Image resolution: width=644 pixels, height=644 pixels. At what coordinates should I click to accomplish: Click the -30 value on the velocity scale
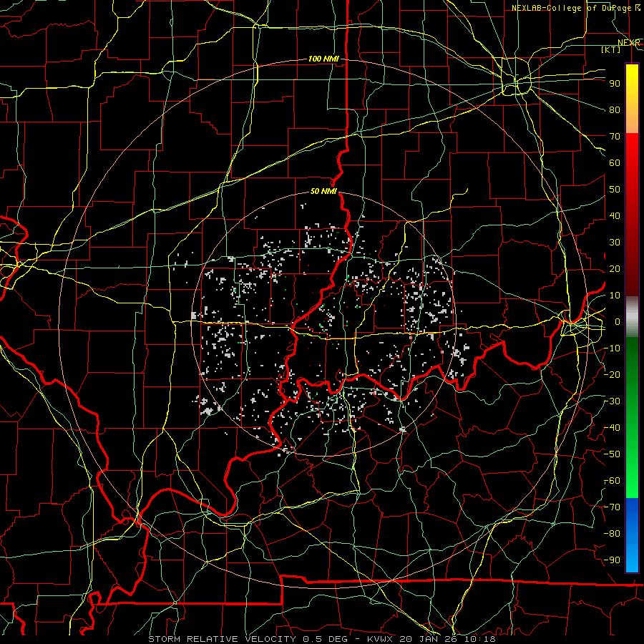point(612,401)
